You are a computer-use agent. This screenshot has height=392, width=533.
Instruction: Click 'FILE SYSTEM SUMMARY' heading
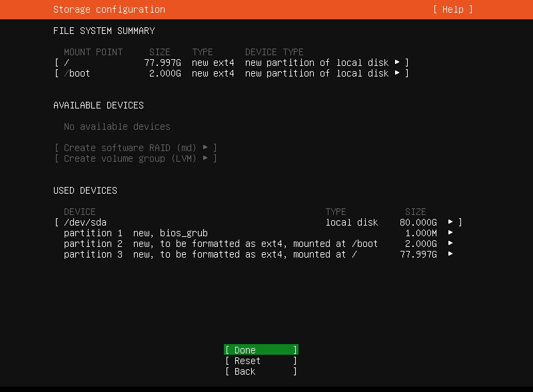(104, 31)
